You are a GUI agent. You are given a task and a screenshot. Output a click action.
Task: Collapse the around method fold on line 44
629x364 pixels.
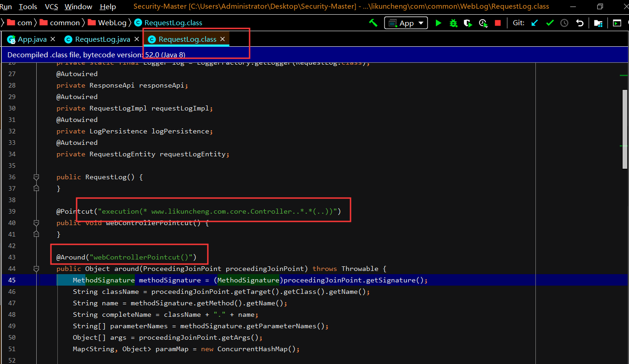coord(37,269)
